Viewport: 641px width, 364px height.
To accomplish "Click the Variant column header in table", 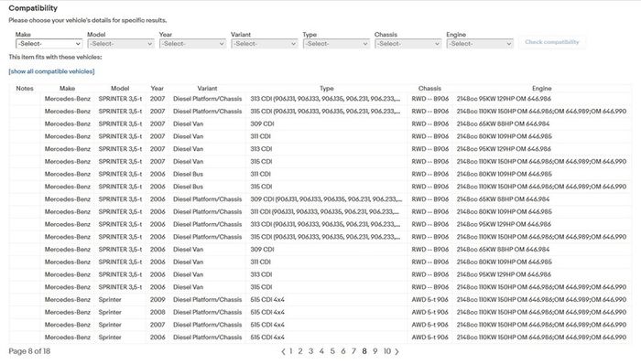I will pos(207,88).
